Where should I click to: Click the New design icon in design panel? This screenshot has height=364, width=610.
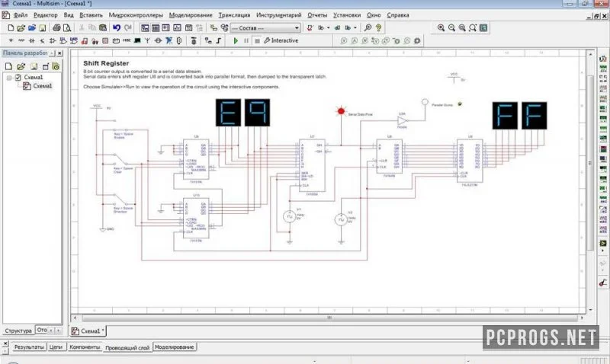(9, 66)
